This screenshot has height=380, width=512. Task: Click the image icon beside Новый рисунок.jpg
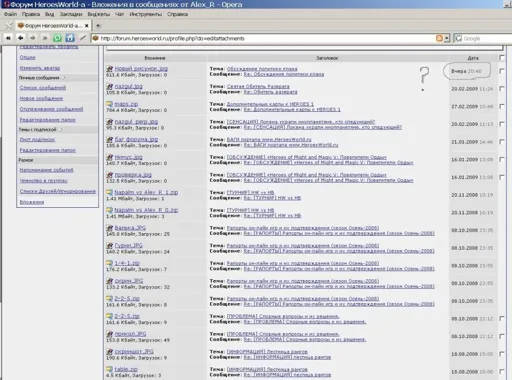[x=110, y=68]
